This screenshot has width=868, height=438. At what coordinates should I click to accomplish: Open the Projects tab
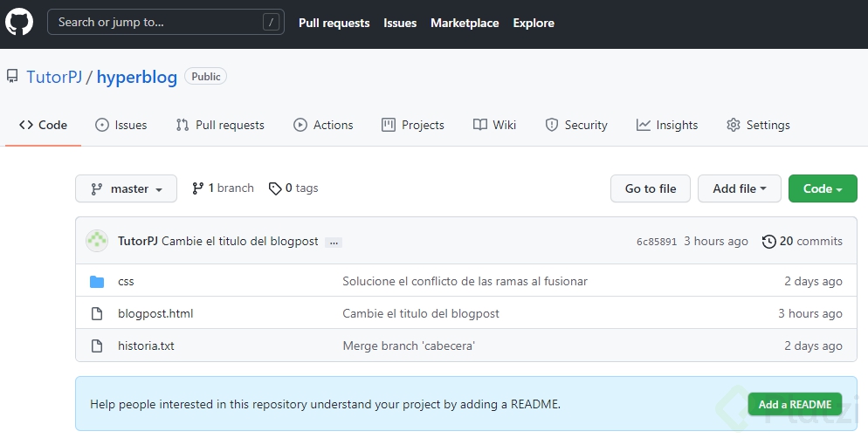[x=413, y=125]
